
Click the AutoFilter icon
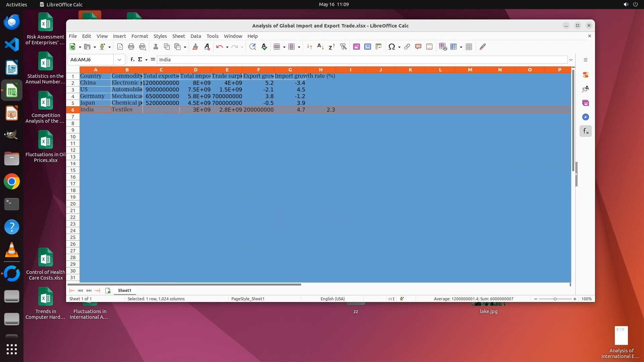click(x=343, y=47)
